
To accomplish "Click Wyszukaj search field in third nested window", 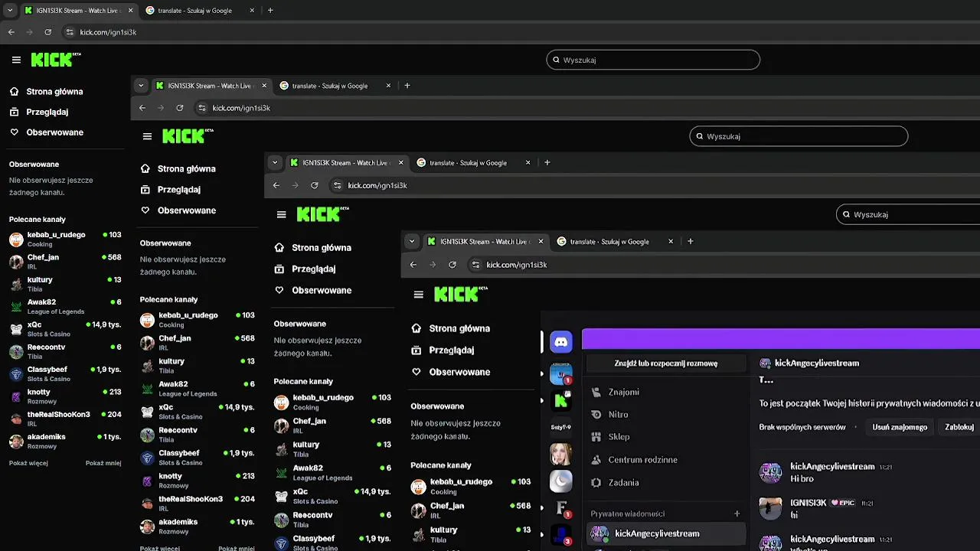I will (908, 214).
